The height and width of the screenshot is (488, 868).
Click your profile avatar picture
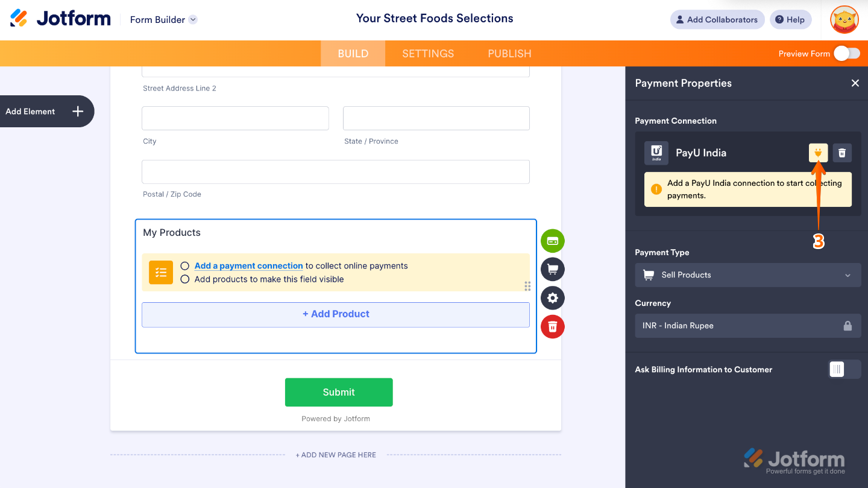click(x=844, y=19)
